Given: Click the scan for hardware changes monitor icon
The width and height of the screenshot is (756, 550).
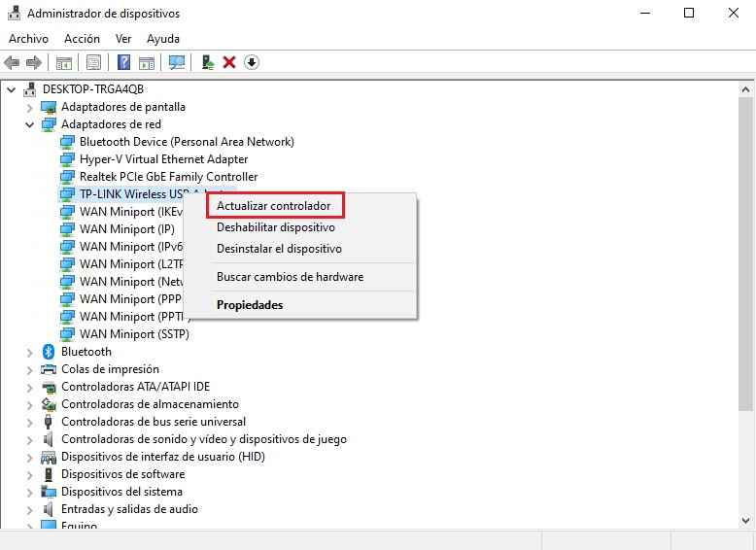Looking at the screenshot, I should click(176, 62).
